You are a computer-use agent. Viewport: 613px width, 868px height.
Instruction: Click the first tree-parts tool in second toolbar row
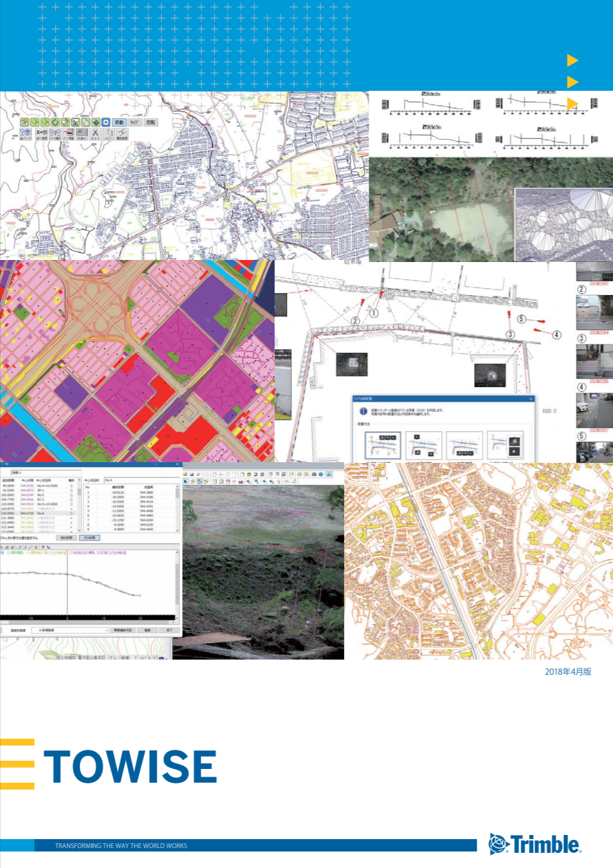pos(25,134)
